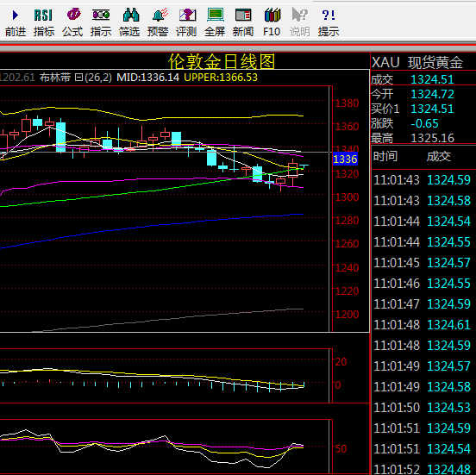Screen dimensions: 476x475
Task: Open the 预警 alarm bell alert
Action: 158,22
